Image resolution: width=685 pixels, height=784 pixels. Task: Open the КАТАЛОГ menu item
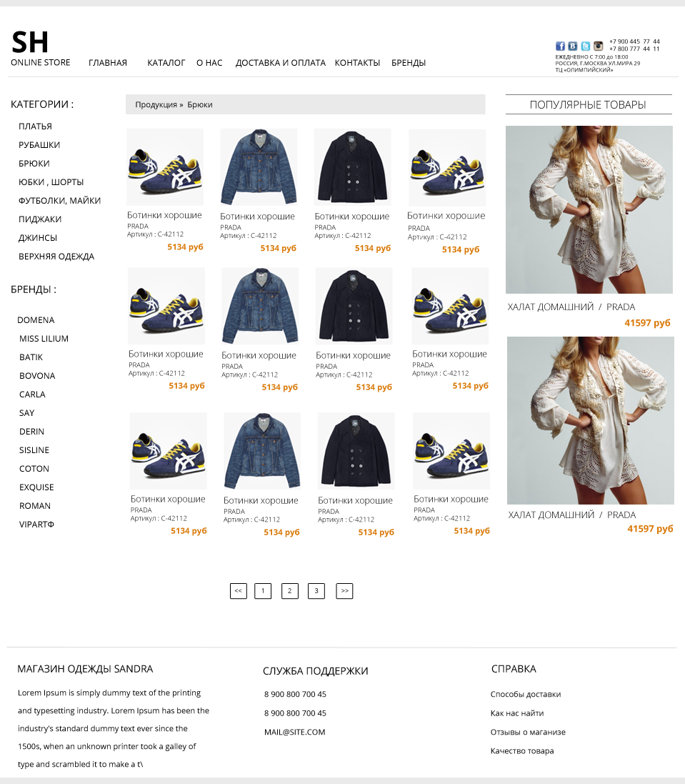tap(166, 63)
